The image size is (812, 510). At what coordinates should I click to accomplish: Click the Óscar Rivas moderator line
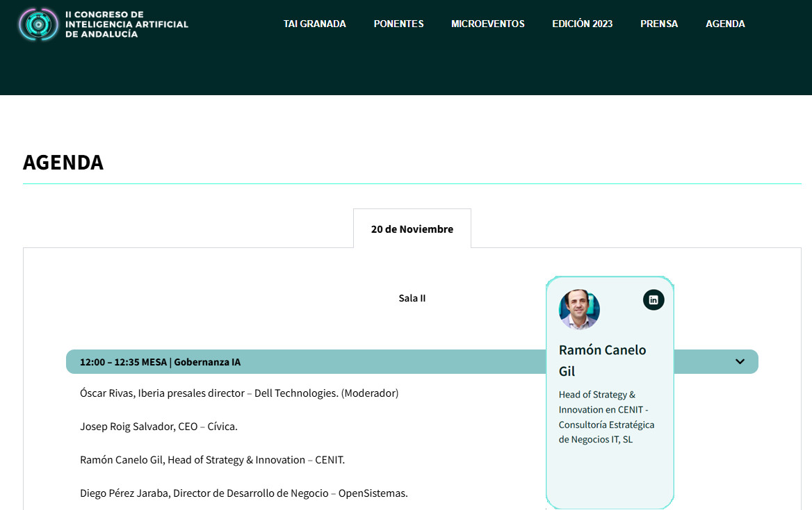[239, 393]
